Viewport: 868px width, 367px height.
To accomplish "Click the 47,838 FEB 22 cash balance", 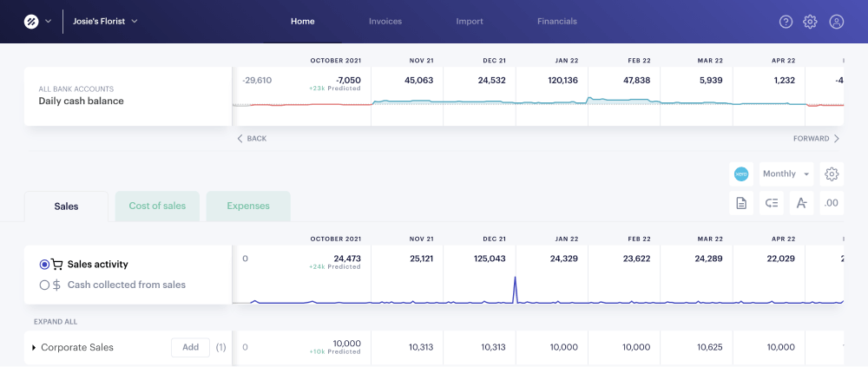I will [636, 81].
